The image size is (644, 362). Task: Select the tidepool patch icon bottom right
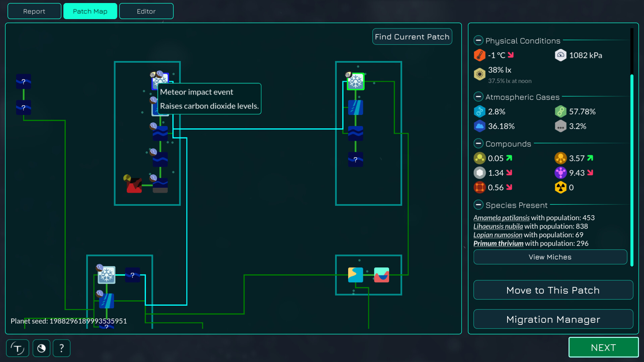(x=381, y=275)
